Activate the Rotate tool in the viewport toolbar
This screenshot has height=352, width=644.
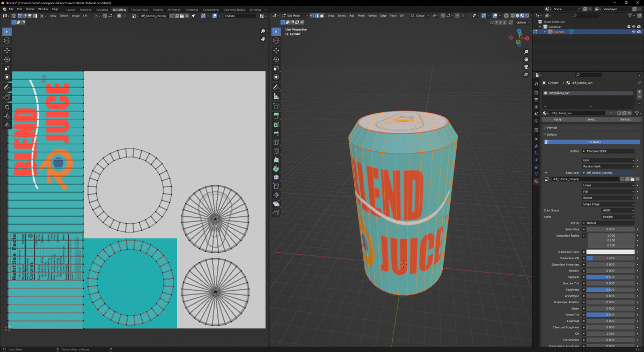click(275, 60)
